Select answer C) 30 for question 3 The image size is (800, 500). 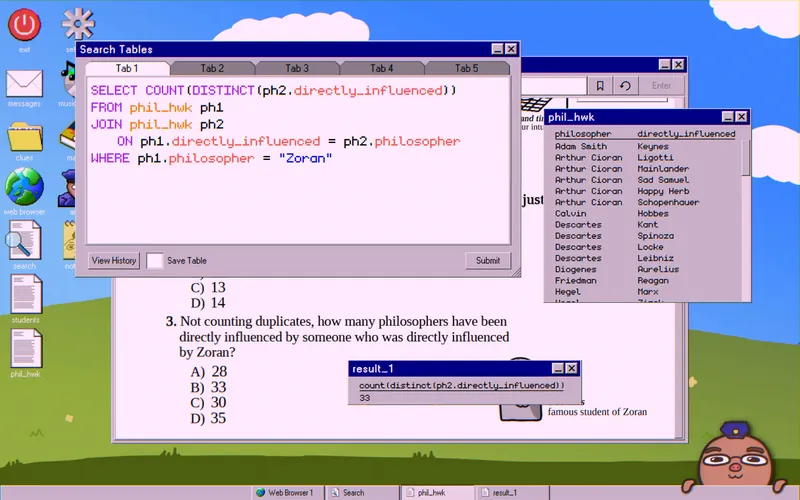208,403
